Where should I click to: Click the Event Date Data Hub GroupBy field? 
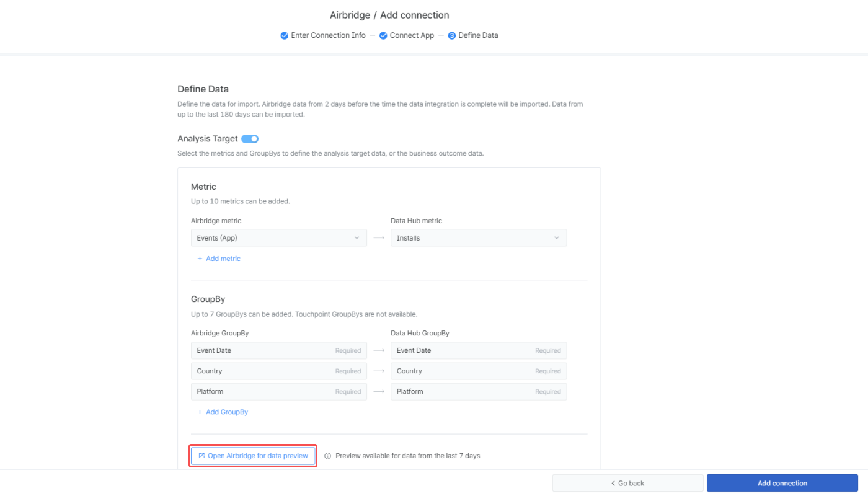click(x=479, y=350)
